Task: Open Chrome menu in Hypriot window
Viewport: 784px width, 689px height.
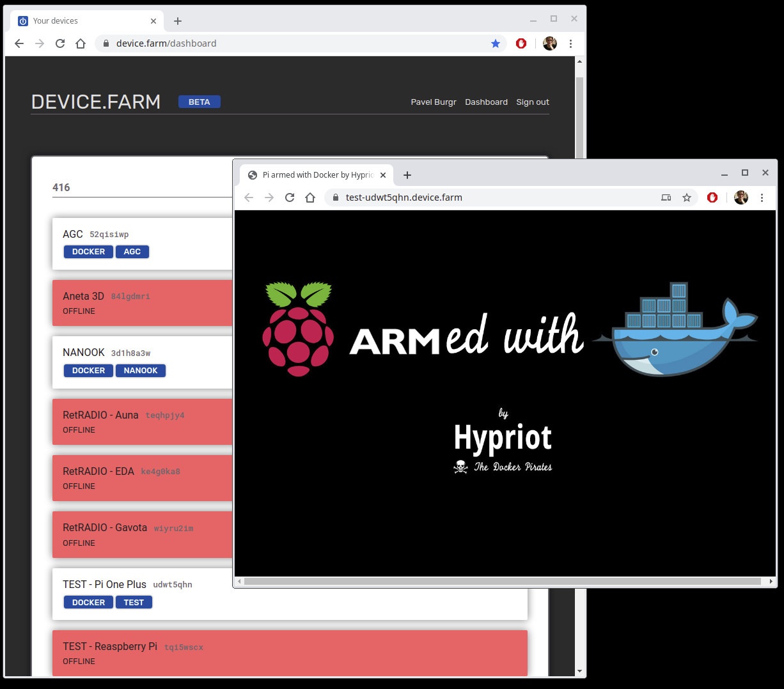Action: pos(762,197)
